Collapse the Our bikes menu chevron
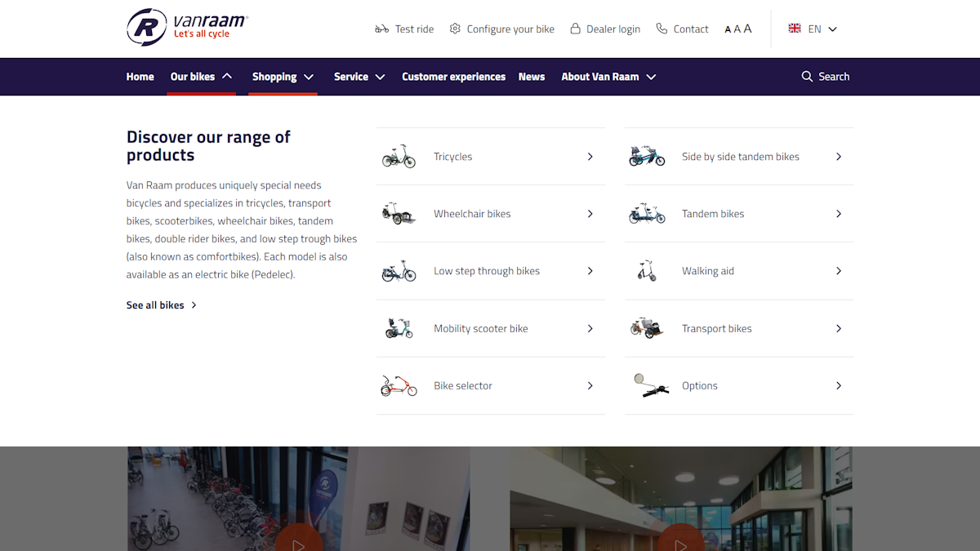Screen dimensions: 980x551 [x=227, y=76]
